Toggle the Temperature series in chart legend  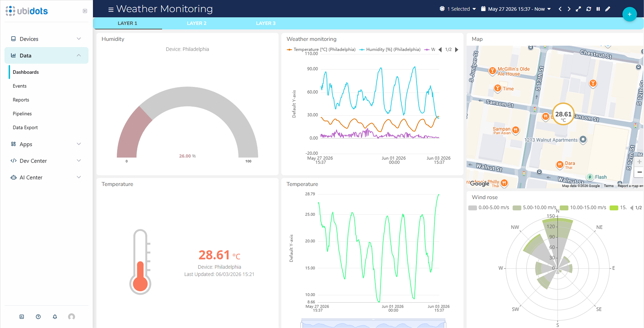321,50
